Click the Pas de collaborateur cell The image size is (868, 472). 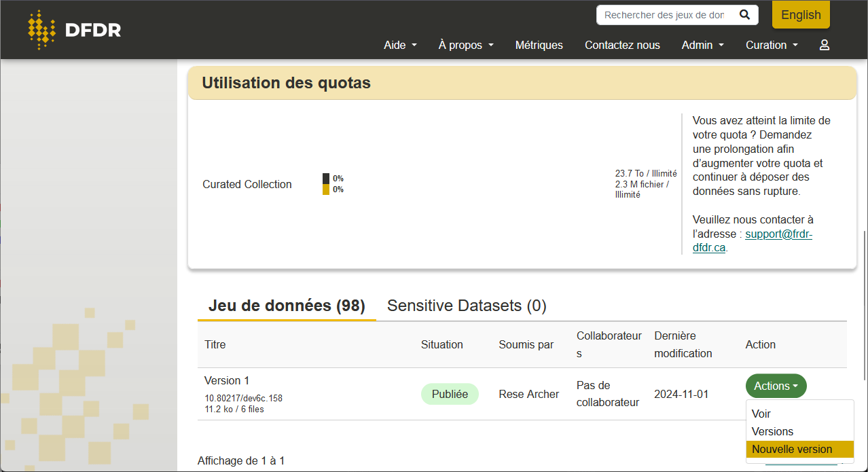pyautogui.click(x=608, y=394)
